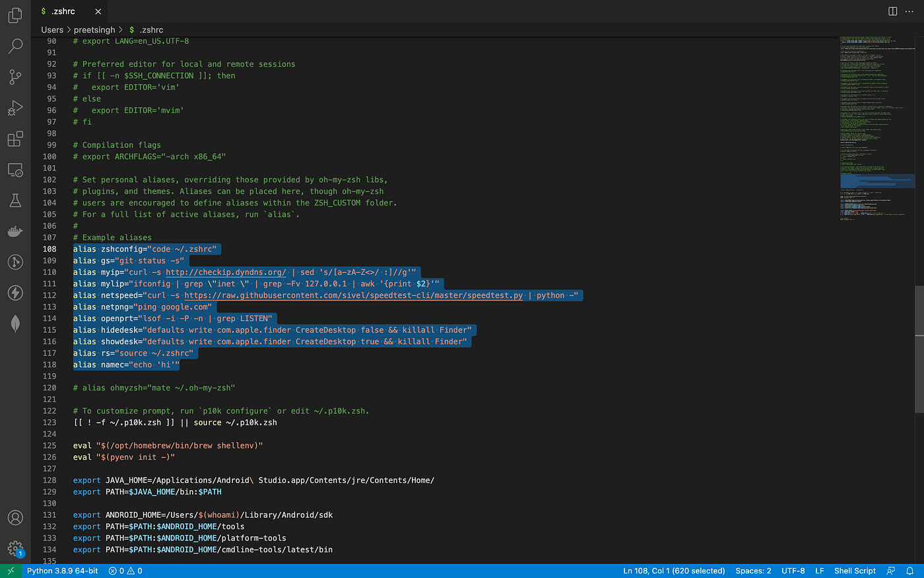
Task: Open the checkip.dyndns.org link
Action: coord(226,272)
